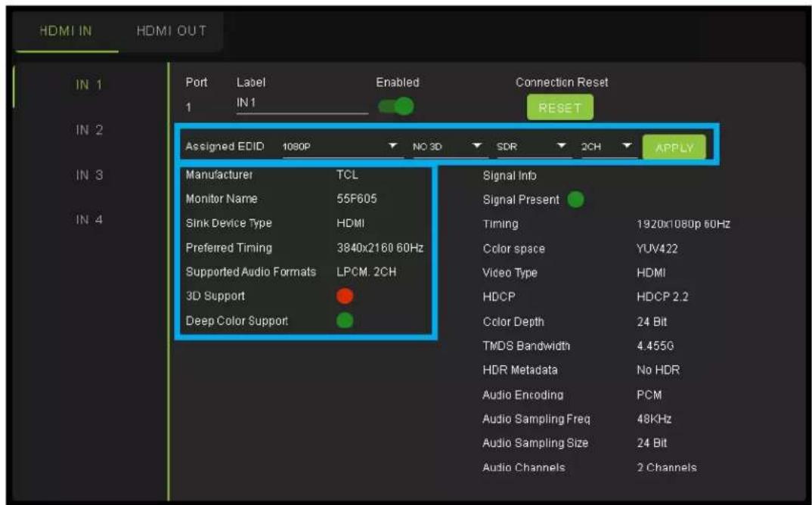Image resolution: width=812 pixels, height=505 pixels.
Task: Select input IN 3 in sidebar
Action: point(89,175)
